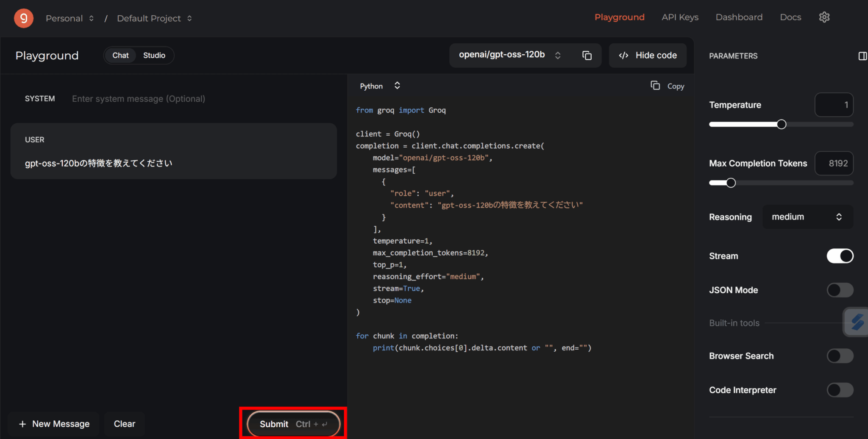Copy model ID icon beside openai/gpt-oss-120b
The image size is (868, 439).
(x=587, y=56)
